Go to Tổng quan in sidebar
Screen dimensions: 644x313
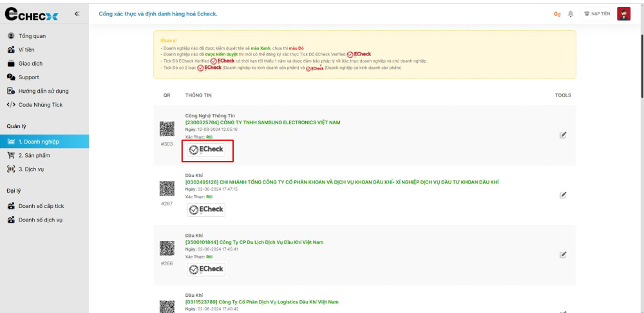point(32,36)
